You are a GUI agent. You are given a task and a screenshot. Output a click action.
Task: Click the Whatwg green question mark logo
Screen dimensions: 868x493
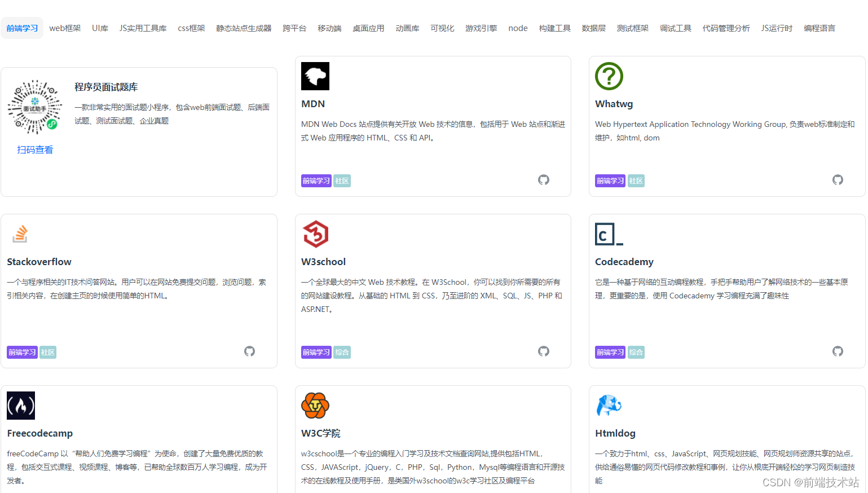609,76
